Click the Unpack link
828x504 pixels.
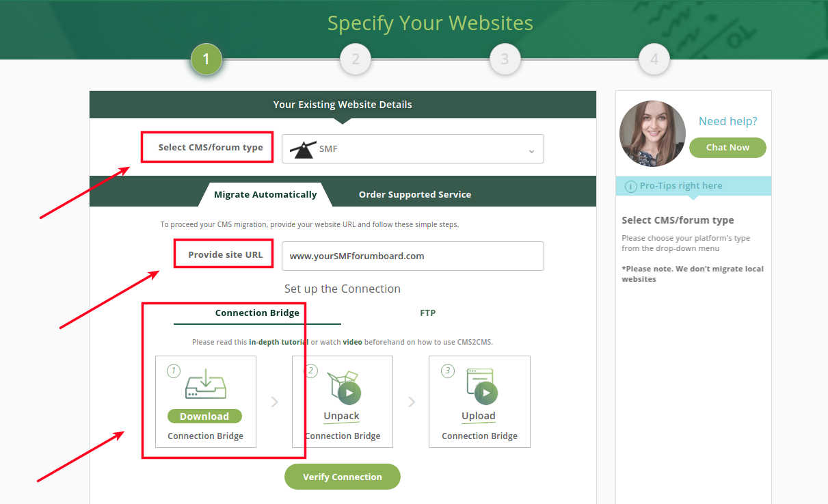[x=341, y=416]
